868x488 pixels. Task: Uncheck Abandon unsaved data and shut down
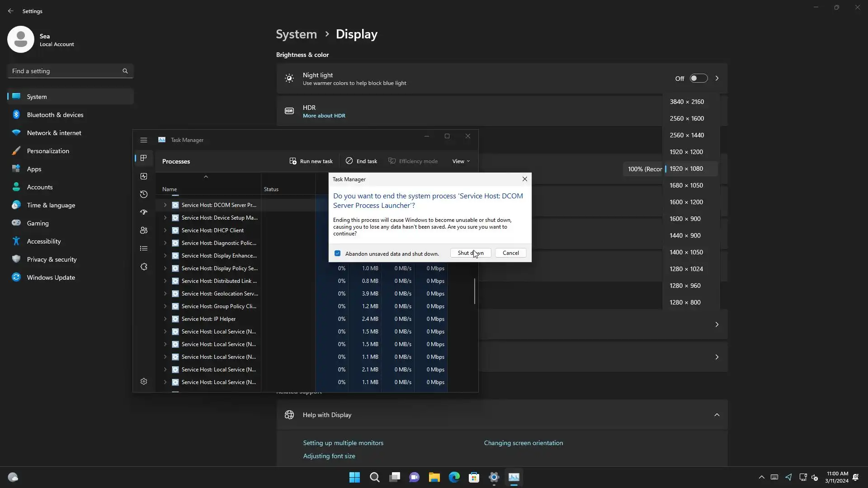[x=337, y=253]
